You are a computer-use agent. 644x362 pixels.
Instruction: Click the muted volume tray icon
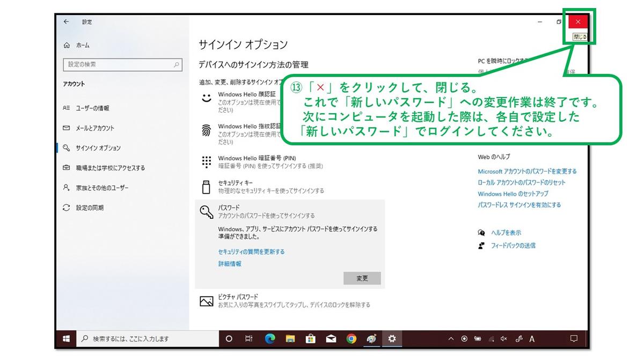pyautogui.click(x=504, y=338)
